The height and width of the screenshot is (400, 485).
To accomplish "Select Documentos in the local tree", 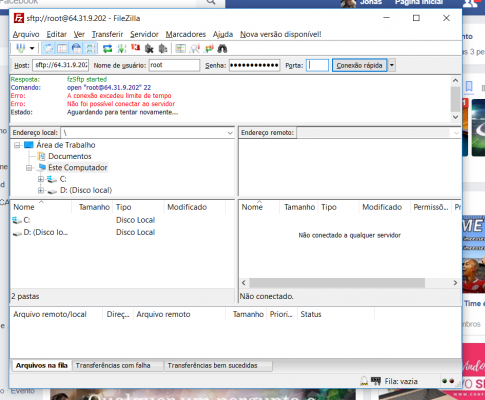I will point(70,156).
